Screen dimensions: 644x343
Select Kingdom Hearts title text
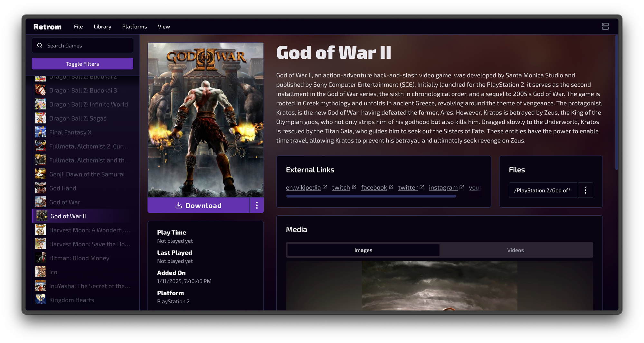pos(72,300)
